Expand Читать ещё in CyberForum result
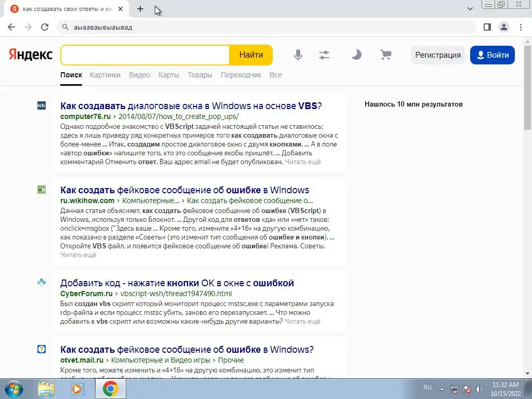This screenshot has width=532, height=399. (302, 321)
